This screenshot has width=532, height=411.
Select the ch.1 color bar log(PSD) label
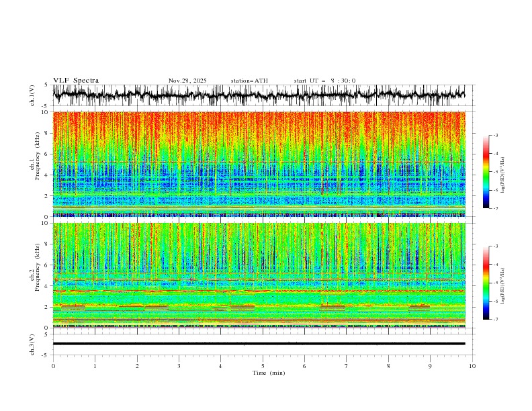coord(502,175)
